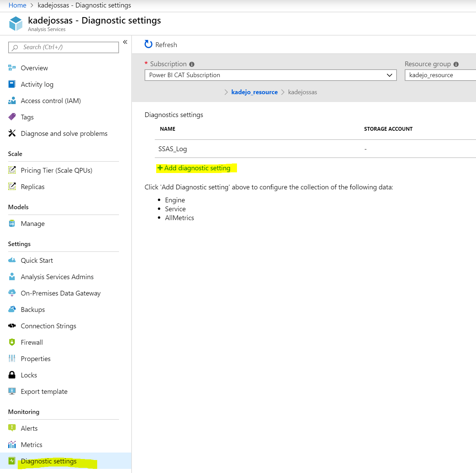This screenshot has width=476, height=473.
Task: Click the Analysis Services cube icon
Action: coord(16,23)
